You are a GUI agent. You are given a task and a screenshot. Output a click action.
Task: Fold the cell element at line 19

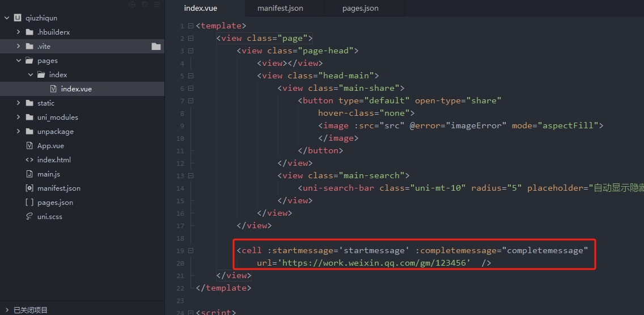(190, 250)
